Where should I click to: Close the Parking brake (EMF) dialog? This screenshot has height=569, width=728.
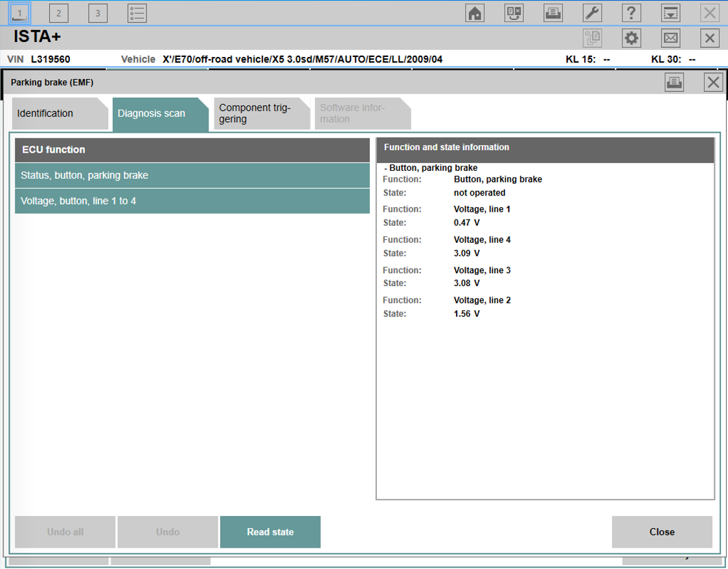(x=713, y=82)
